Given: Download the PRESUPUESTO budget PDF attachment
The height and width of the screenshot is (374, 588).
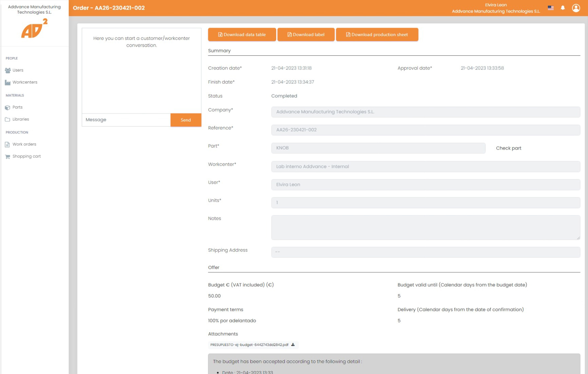Looking at the screenshot, I should tap(293, 345).
